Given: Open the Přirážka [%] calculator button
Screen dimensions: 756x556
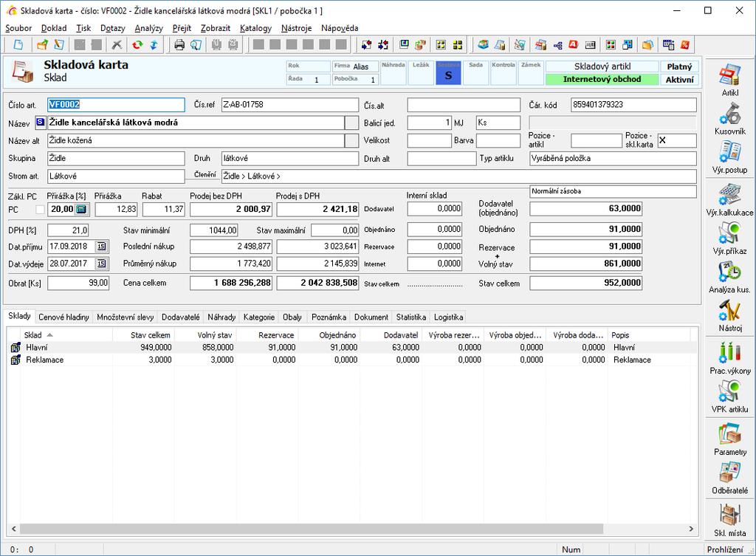Looking at the screenshot, I should click(82, 209).
